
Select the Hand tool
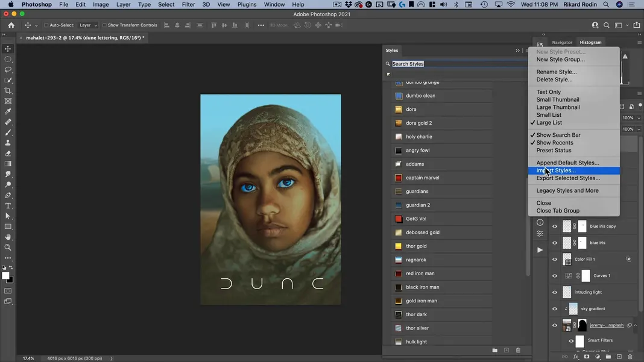tap(8, 237)
